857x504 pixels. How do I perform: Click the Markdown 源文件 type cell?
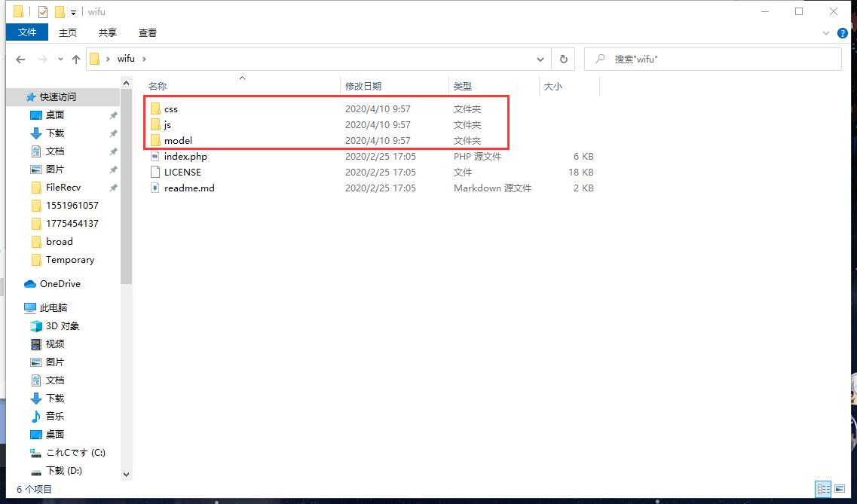point(492,188)
